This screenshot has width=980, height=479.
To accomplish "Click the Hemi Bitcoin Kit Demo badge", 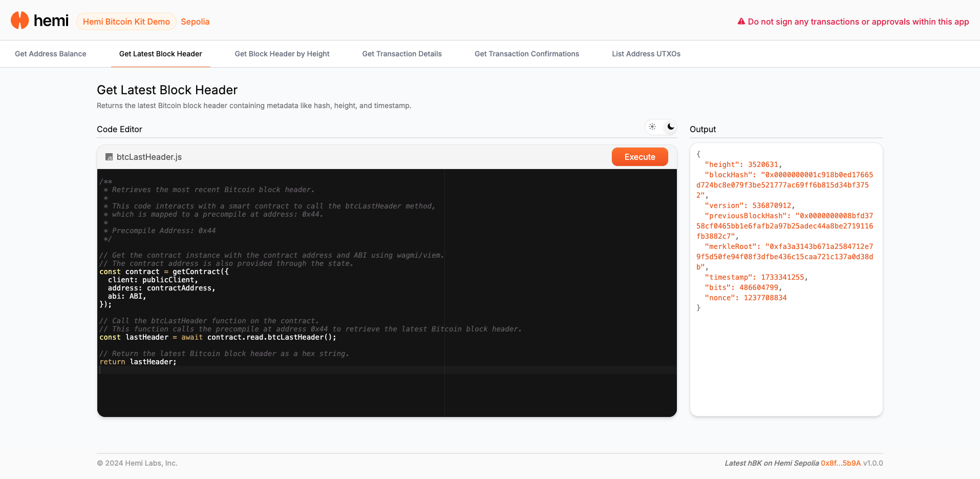I will coord(126,22).
